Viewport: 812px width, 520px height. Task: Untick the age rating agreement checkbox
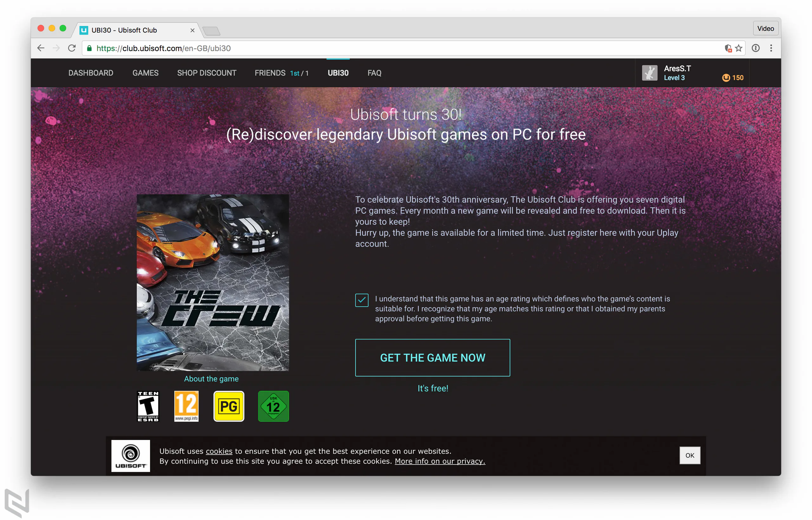coord(362,300)
